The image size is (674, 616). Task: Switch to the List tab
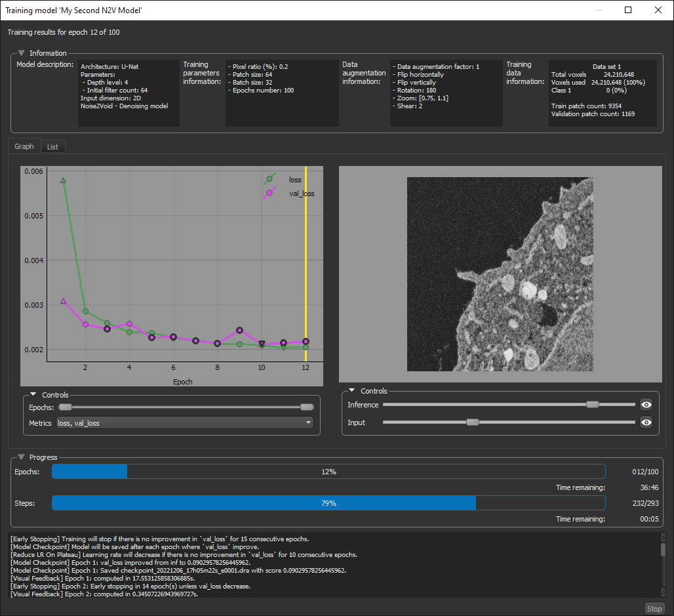coord(52,146)
